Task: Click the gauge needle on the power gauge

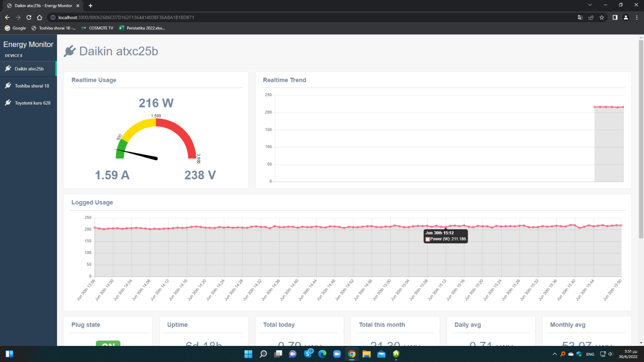Action: [x=136, y=154]
